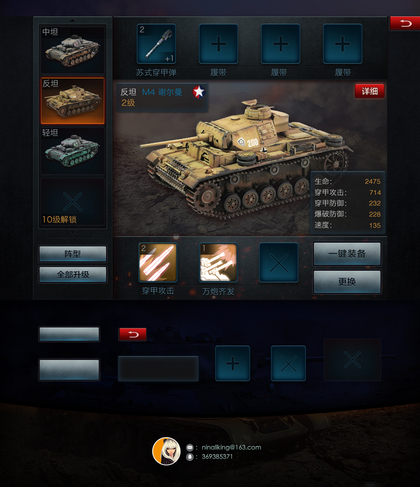
Task: Click the American star faction emblem
Action: pos(199,92)
